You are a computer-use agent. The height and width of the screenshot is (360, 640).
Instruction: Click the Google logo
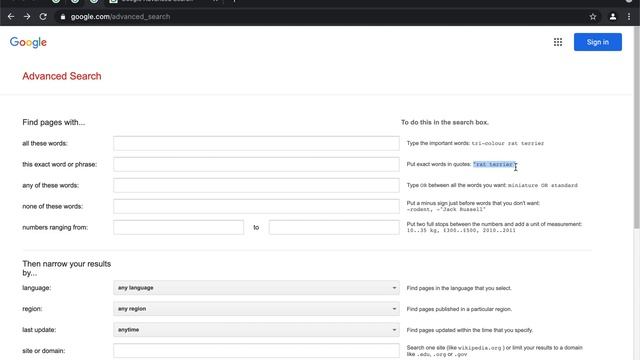(x=28, y=42)
